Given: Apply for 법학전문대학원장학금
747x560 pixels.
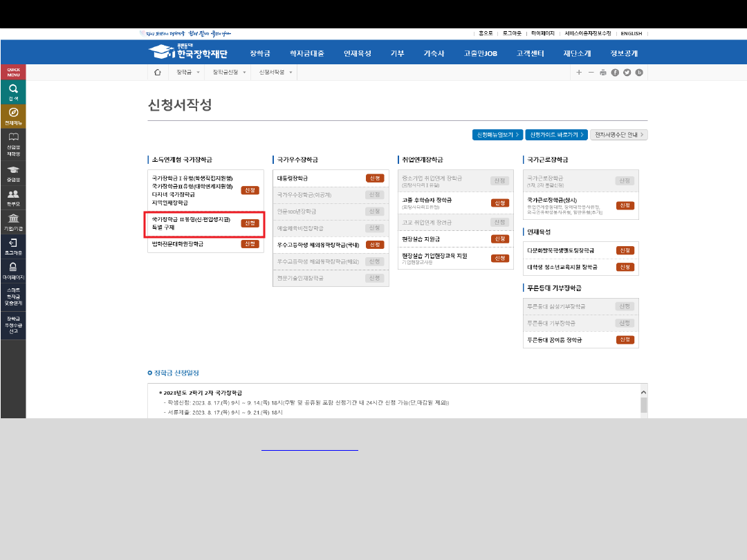Looking at the screenshot, I should [x=250, y=244].
